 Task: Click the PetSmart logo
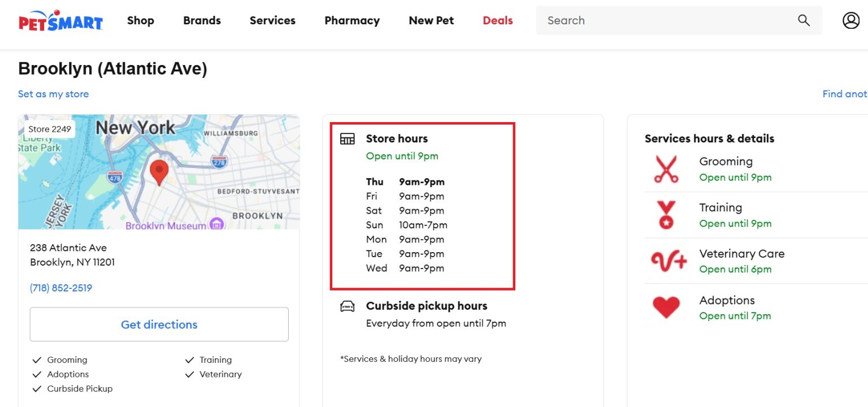click(x=60, y=20)
